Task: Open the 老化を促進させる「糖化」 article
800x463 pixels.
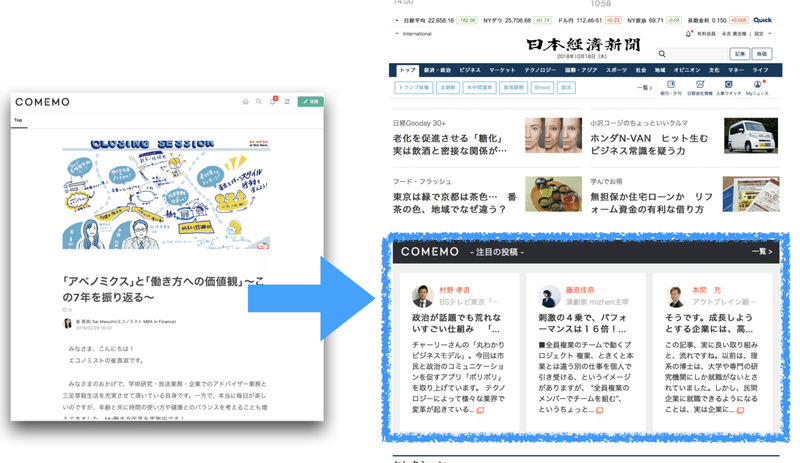Action: pyautogui.click(x=449, y=144)
